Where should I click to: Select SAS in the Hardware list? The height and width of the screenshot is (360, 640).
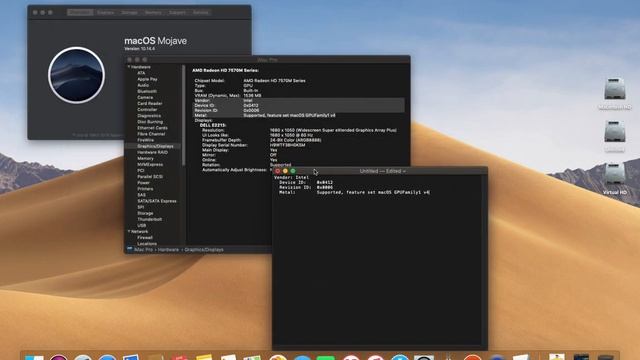[x=141, y=195]
